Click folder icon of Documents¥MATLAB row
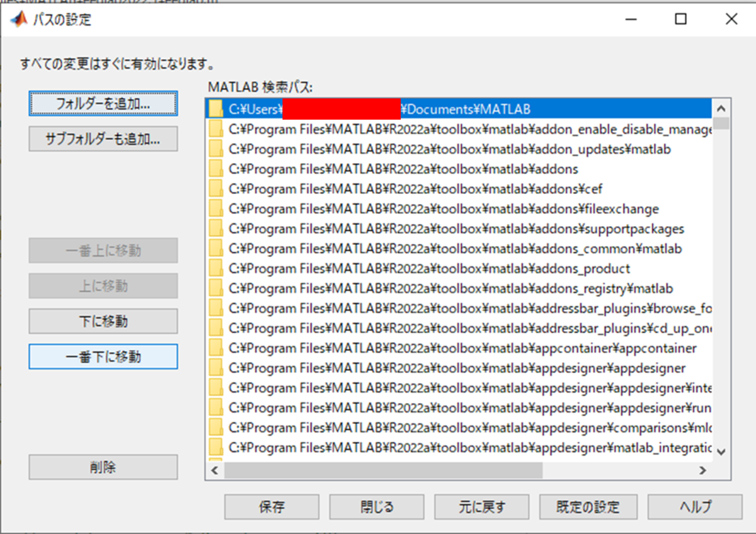Image resolution: width=756 pixels, height=534 pixels. 216,110
